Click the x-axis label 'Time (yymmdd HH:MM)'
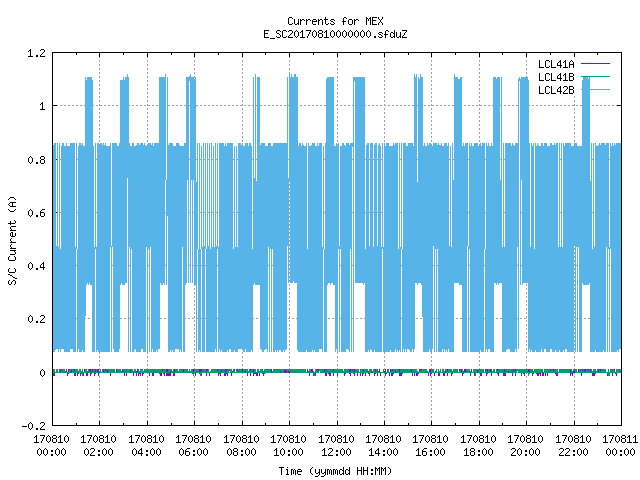 [335, 471]
